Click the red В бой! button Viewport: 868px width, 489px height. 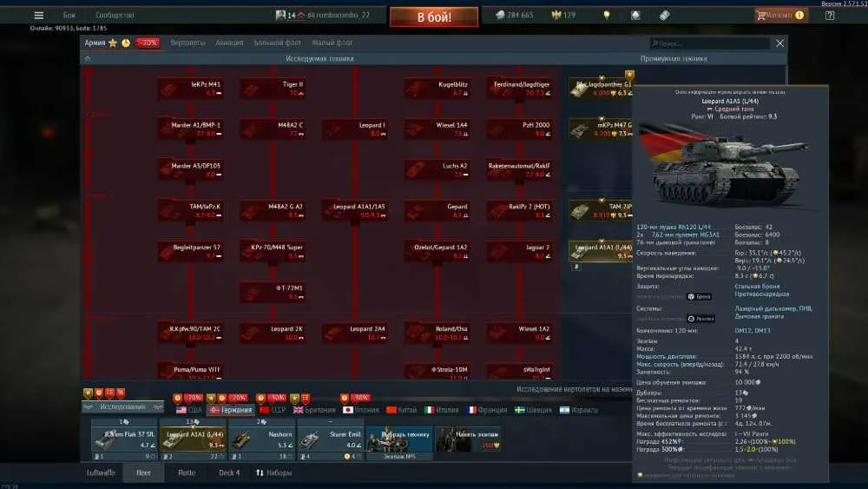(x=434, y=17)
